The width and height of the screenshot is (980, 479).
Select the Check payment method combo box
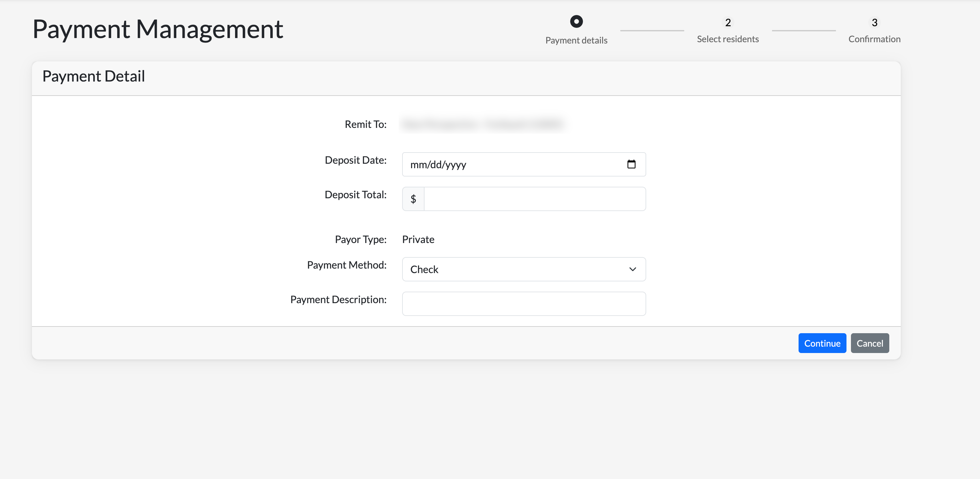pyautogui.click(x=514, y=269)
